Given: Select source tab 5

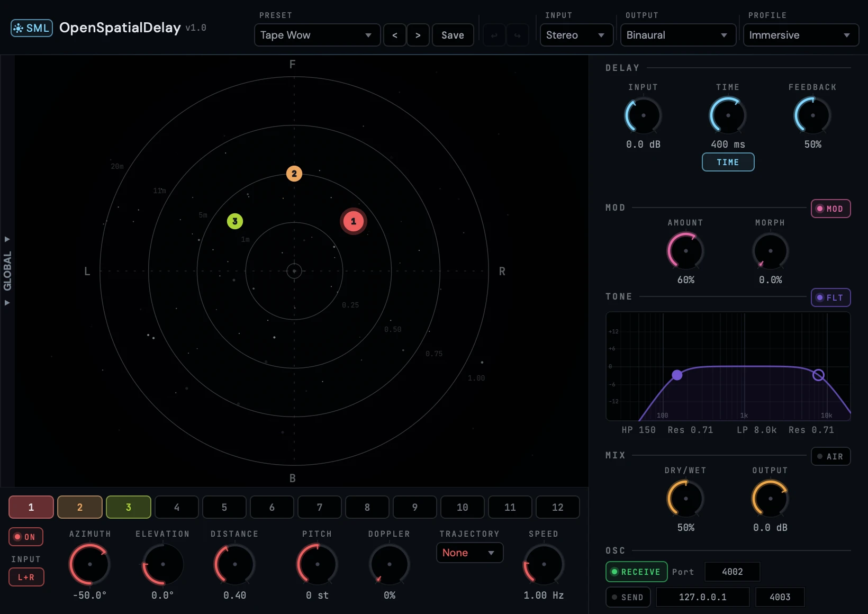Looking at the screenshot, I should (x=224, y=507).
